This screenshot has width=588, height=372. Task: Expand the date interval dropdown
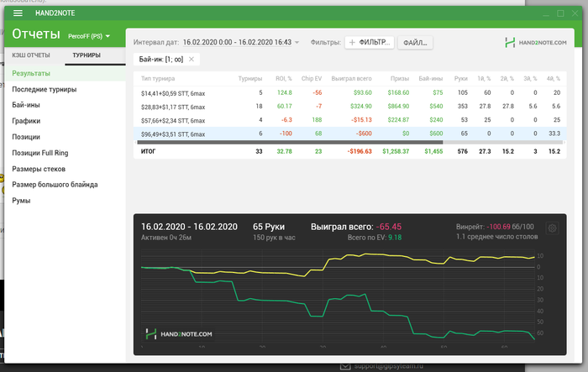click(297, 42)
